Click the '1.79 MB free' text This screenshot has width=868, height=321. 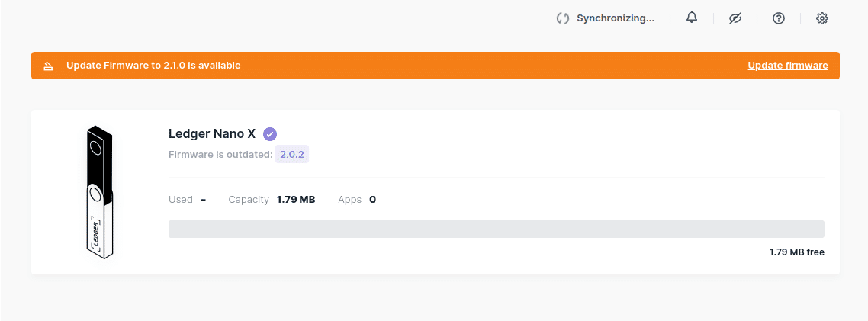click(796, 252)
